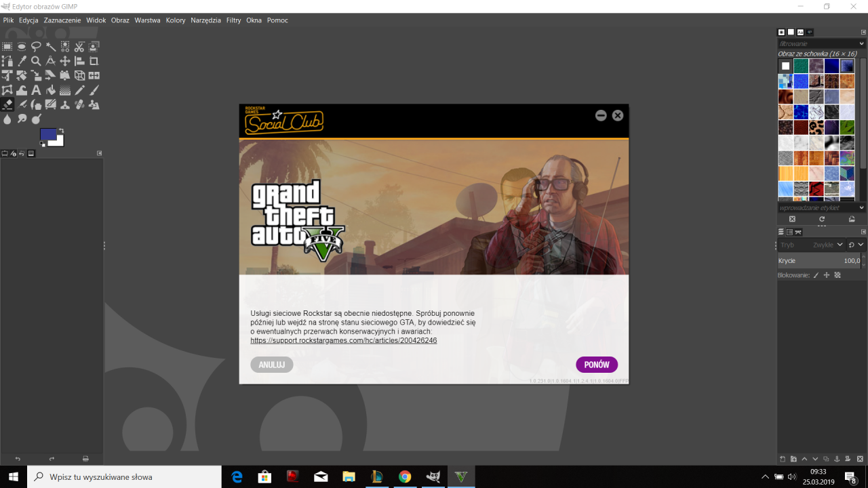
Task: Select the Eraser tool
Action: point(7,104)
